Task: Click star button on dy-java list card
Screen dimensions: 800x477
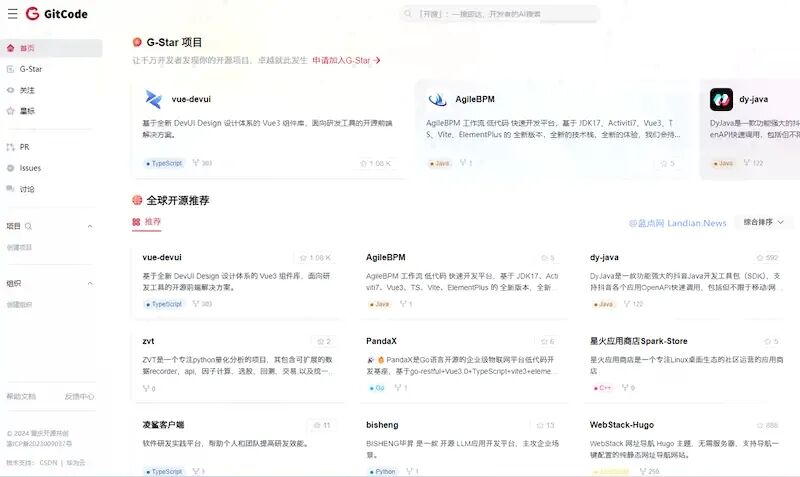Action: point(767,258)
